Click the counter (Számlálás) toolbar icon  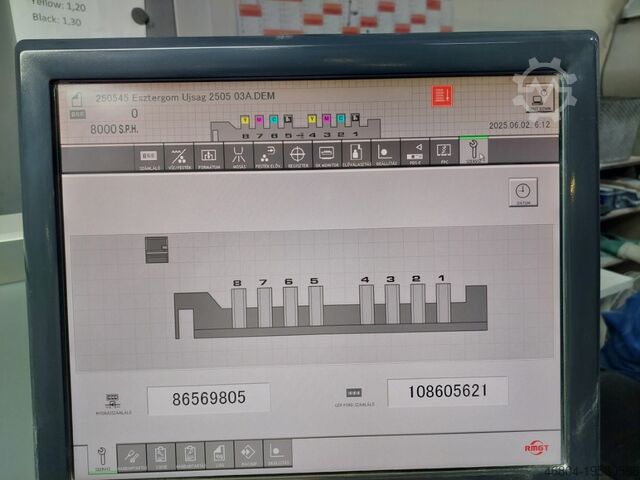[149, 156]
